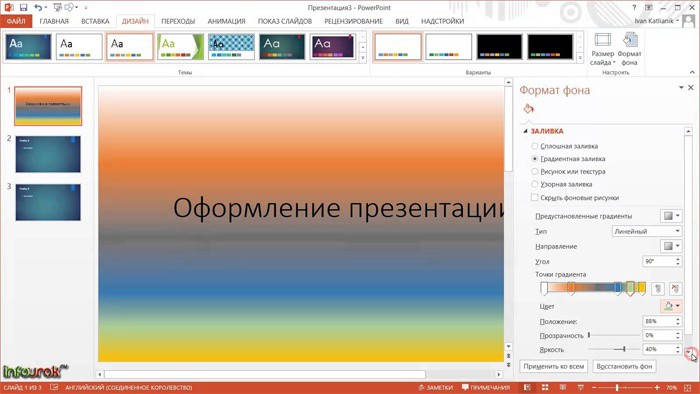700x394 pixels.
Task: Go to next slide double-arrow button
Action: click(508, 365)
